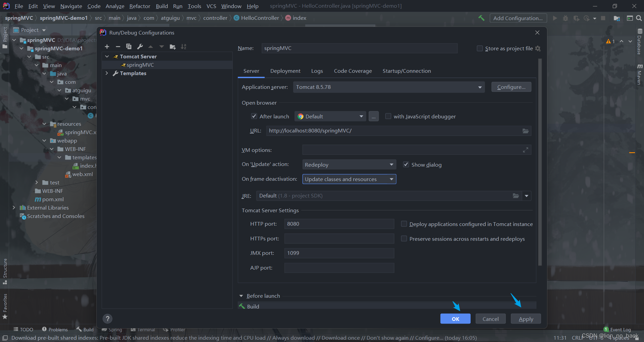Click the Remove Configuration minus icon

(x=118, y=47)
